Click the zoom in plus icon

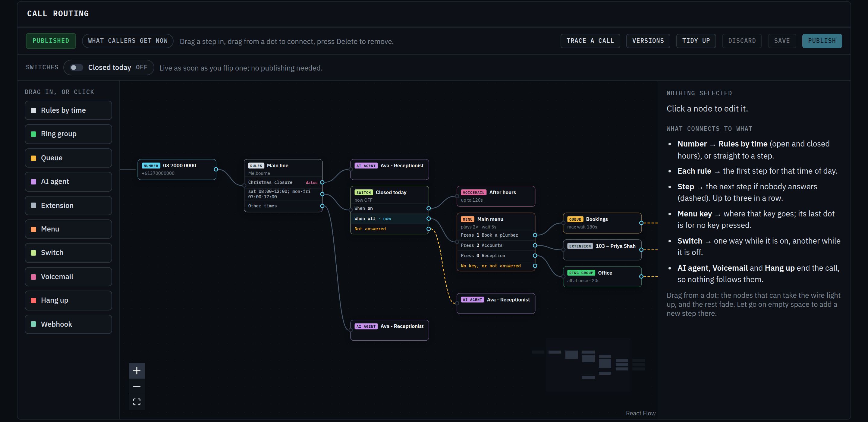137,371
